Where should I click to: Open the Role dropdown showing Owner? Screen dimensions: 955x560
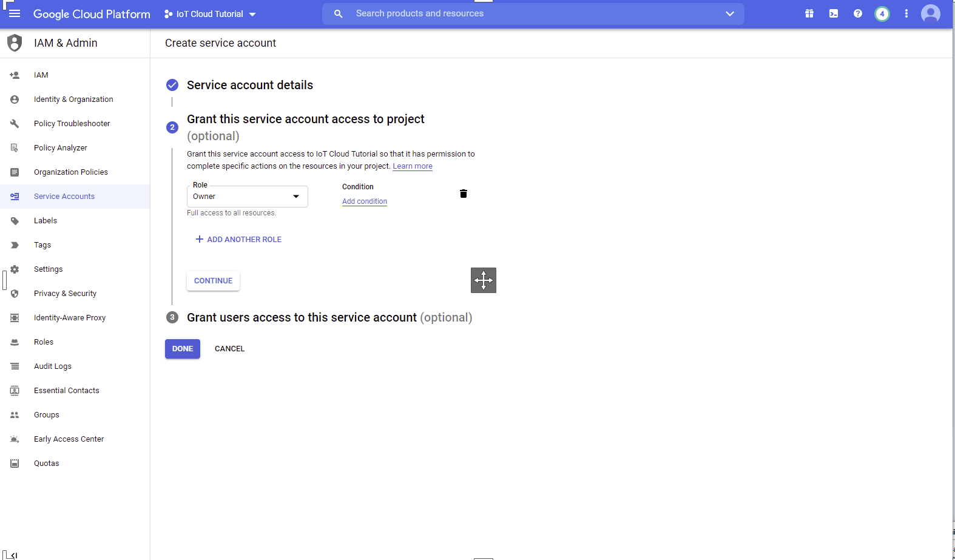(x=248, y=197)
